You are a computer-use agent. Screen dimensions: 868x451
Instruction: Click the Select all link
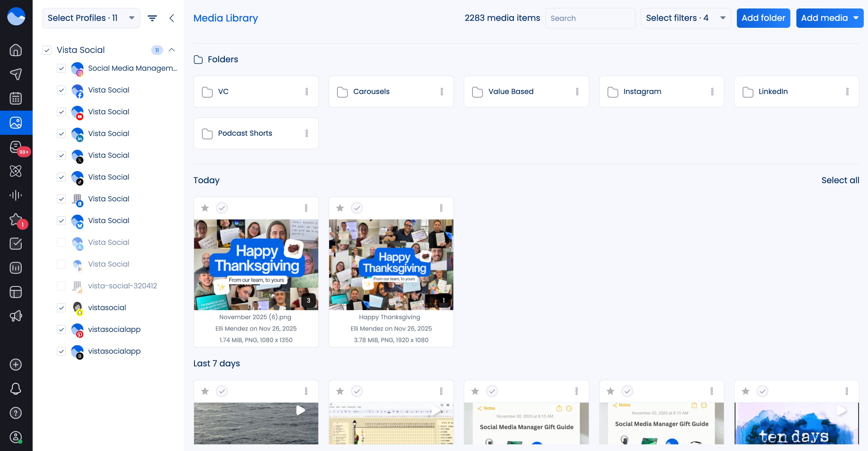click(x=839, y=180)
